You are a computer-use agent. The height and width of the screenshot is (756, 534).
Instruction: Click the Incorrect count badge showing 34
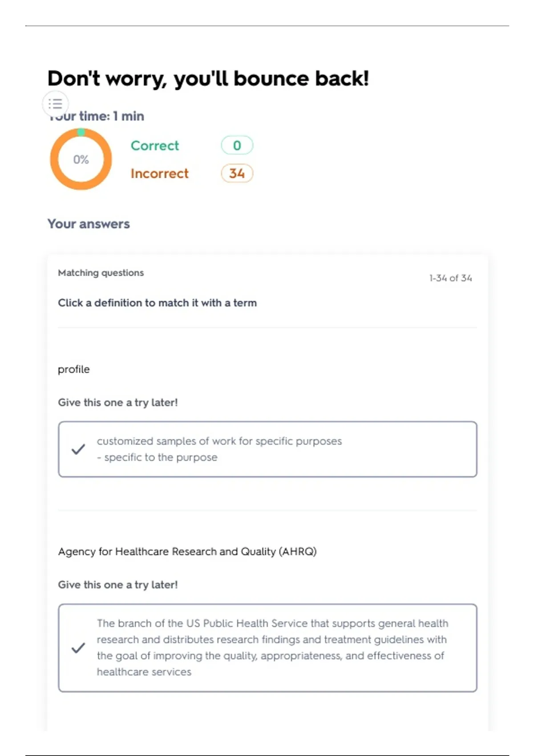237,173
